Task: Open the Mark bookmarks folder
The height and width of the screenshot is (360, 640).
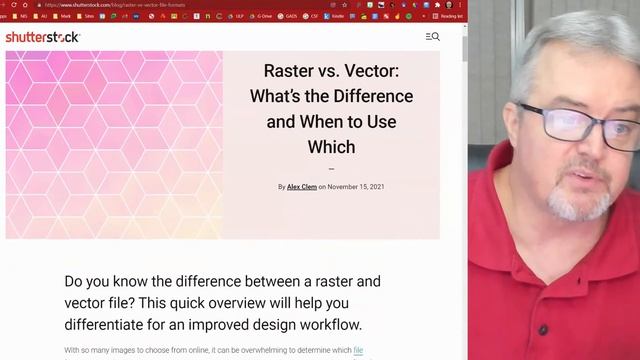Action: pos(62,16)
